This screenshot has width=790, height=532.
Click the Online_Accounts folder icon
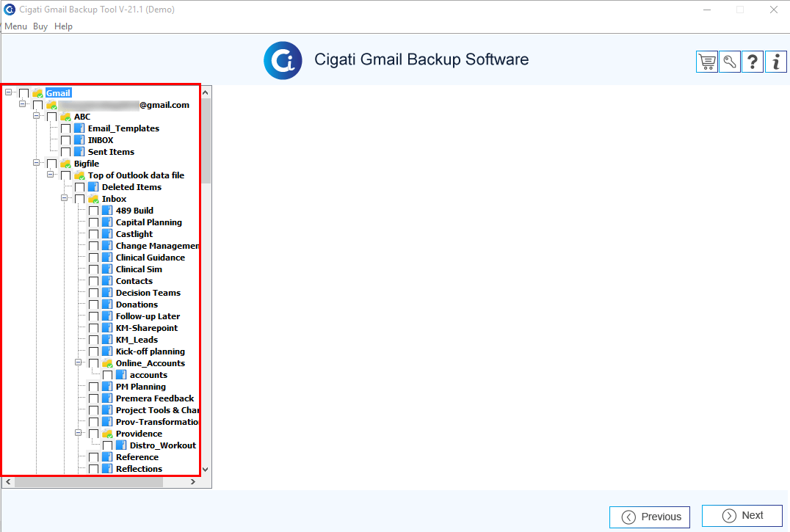(107, 363)
